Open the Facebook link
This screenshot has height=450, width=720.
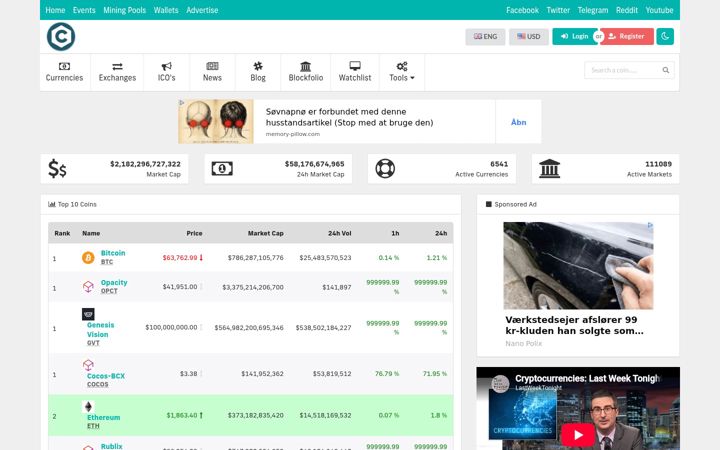[522, 10]
